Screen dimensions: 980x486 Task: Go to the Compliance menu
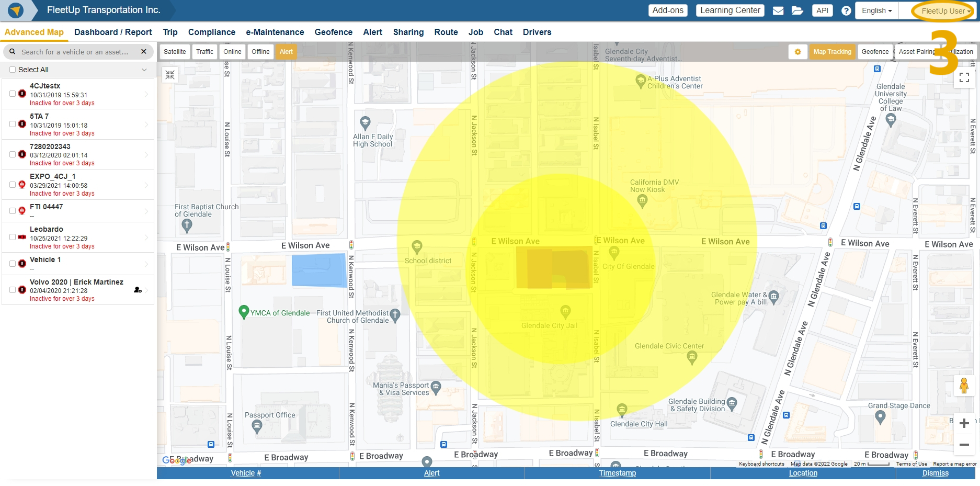pyautogui.click(x=212, y=32)
